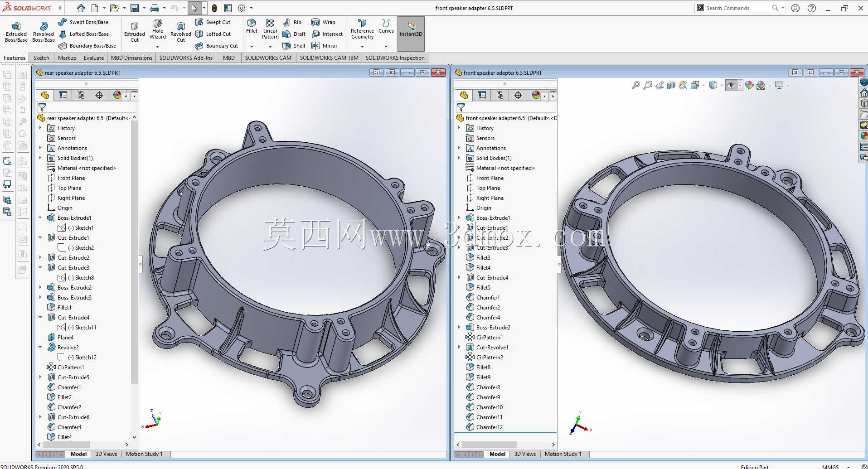Open DimXpertManager tab in front part panel
This screenshot has height=469, width=868.
pyautogui.click(x=518, y=95)
